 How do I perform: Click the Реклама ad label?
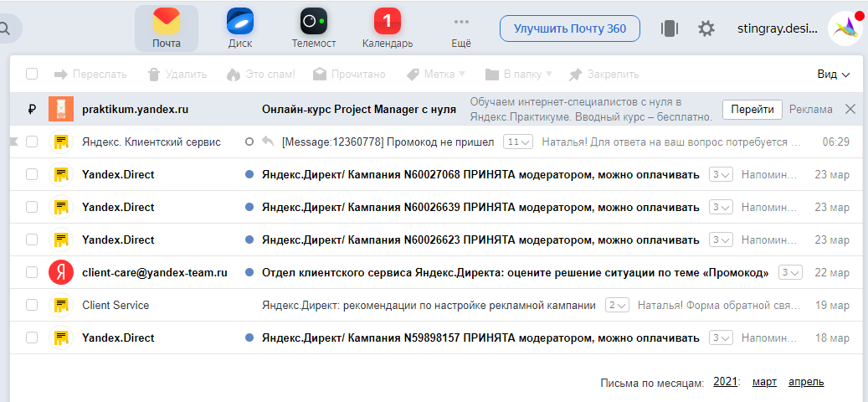810,109
